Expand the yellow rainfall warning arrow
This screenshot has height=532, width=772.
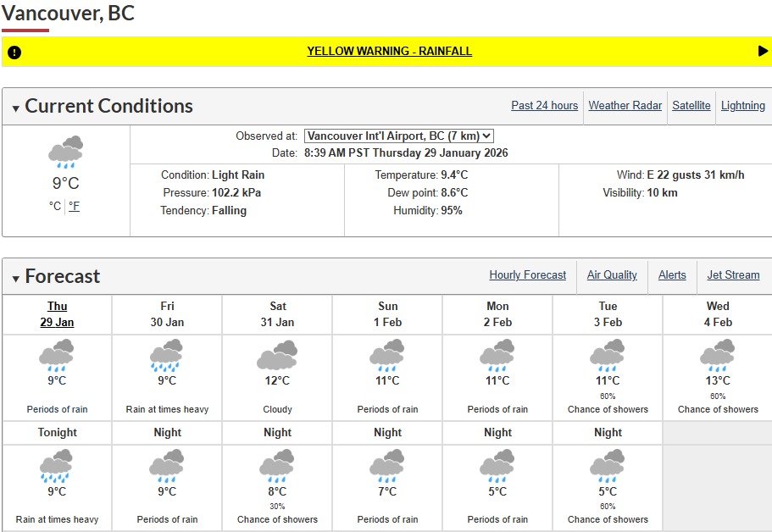pos(763,52)
